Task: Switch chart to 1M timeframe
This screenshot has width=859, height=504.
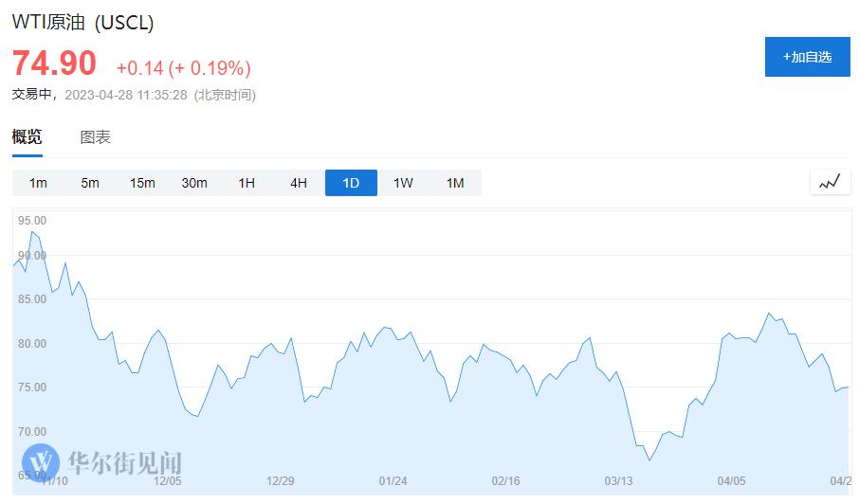Action: pos(455,183)
